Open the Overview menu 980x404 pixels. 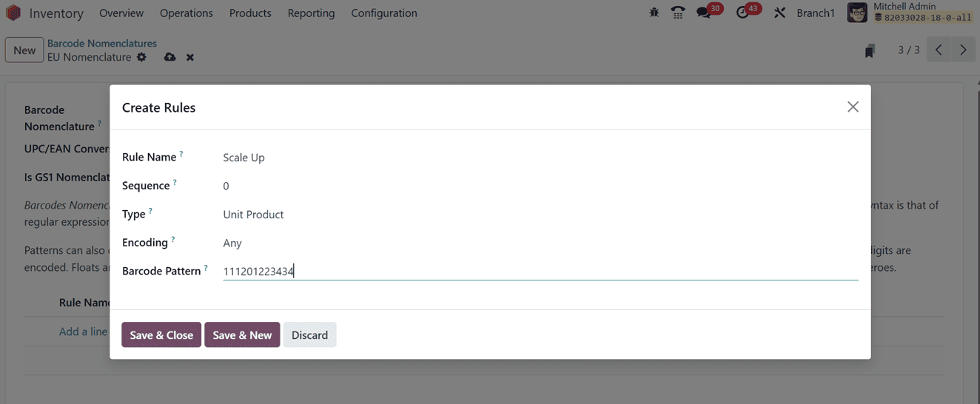pos(121,13)
